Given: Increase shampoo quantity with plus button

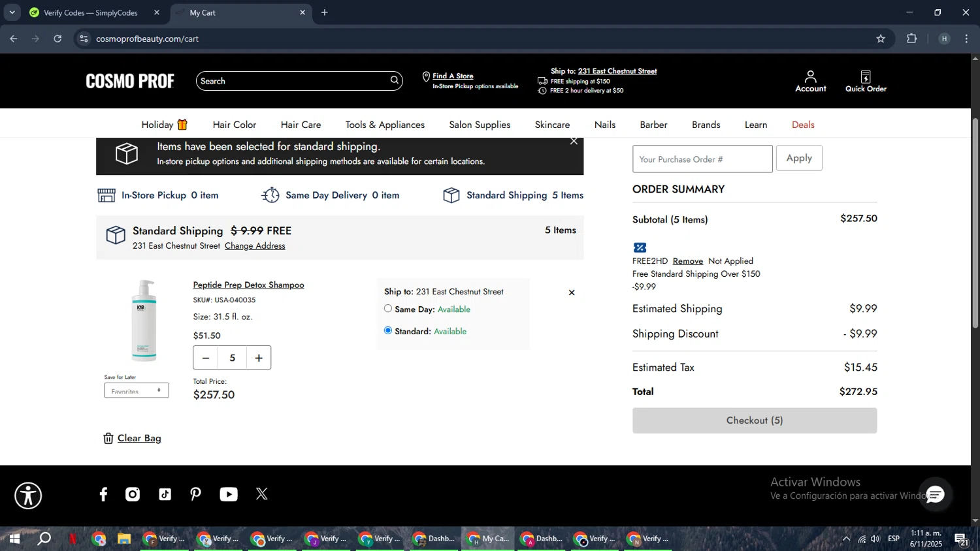Looking at the screenshot, I should [259, 358].
